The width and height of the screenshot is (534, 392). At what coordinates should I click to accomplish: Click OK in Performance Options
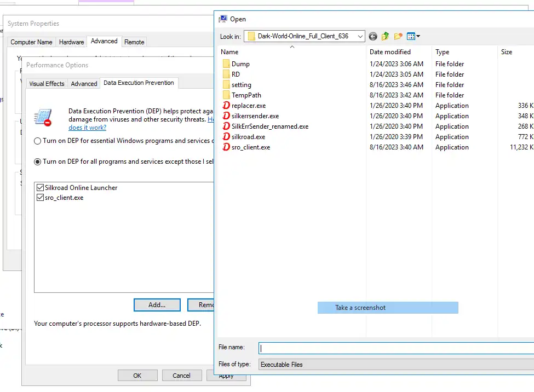pos(137,376)
